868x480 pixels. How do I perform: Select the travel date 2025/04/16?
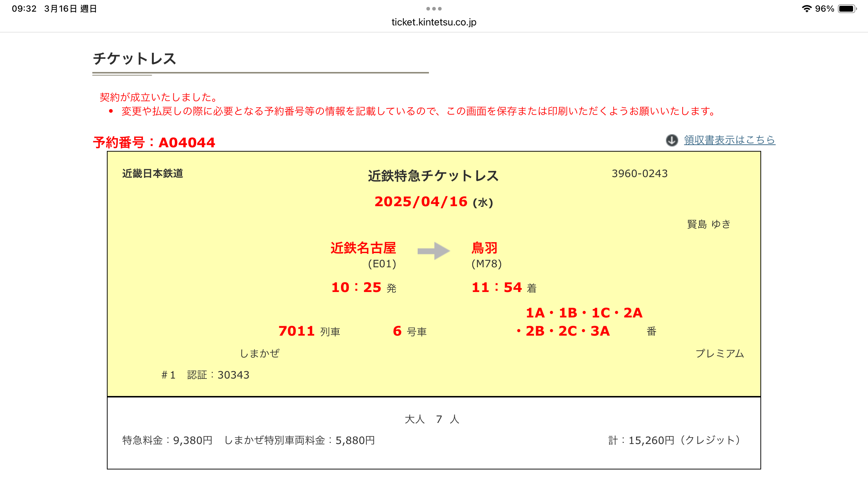(421, 202)
